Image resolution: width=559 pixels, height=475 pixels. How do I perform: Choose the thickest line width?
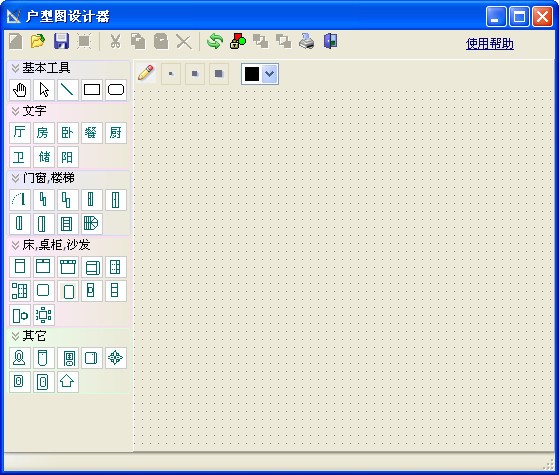click(219, 74)
